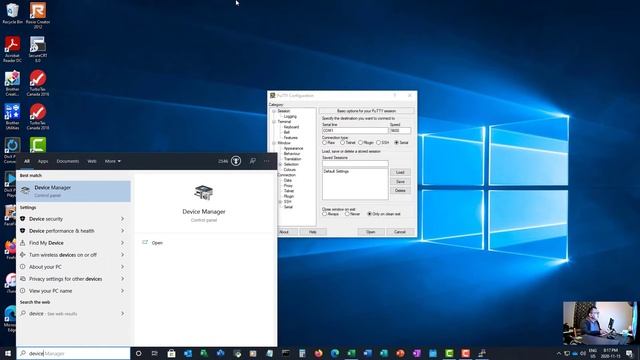
Task: Click Delete button in PuTTY
Action: tap(400, 191)
